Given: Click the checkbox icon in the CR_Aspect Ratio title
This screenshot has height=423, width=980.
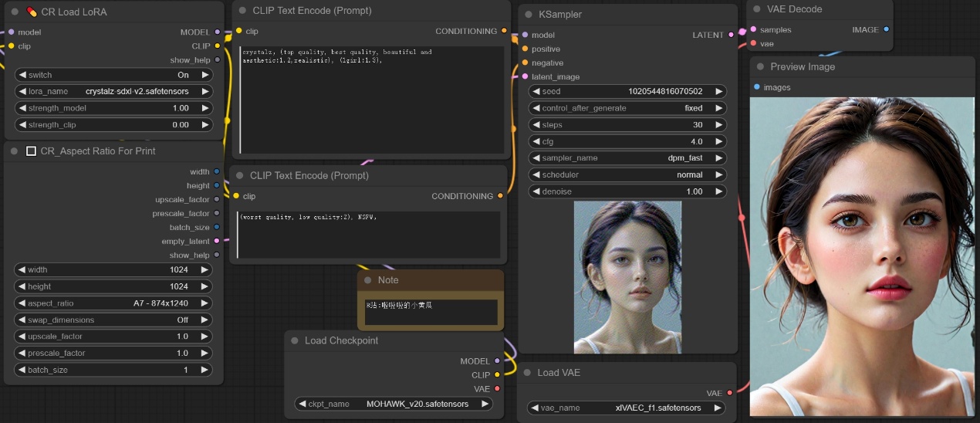Looking at the screenshot, I should pyautogui.click(x=32, y=151).
